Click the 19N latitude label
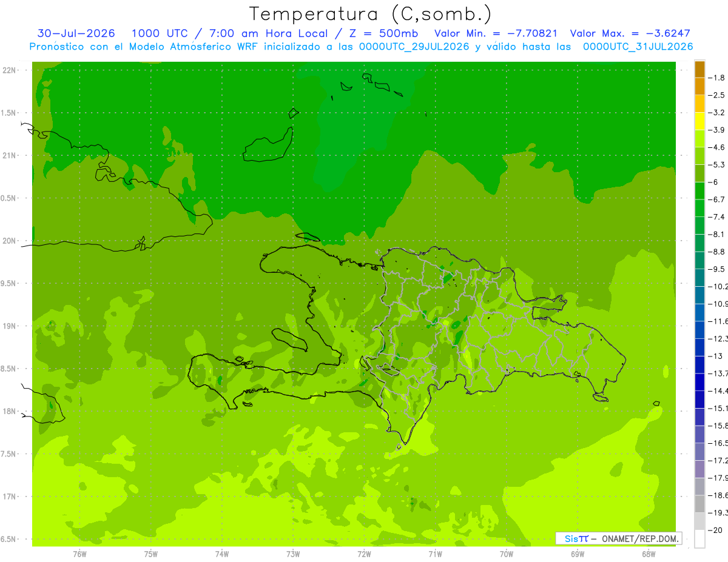The width and height of the screenshot is (728, 562). click(x=9, y=326)
